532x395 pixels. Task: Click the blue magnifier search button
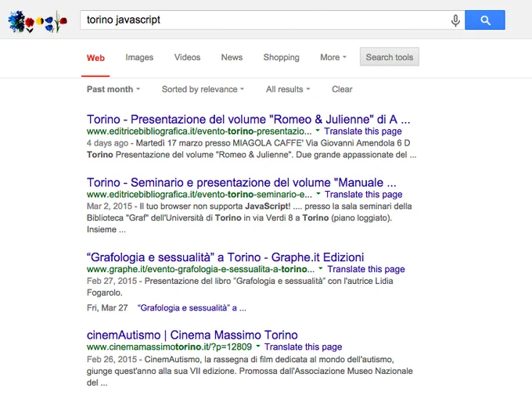[x=485, y=20]
